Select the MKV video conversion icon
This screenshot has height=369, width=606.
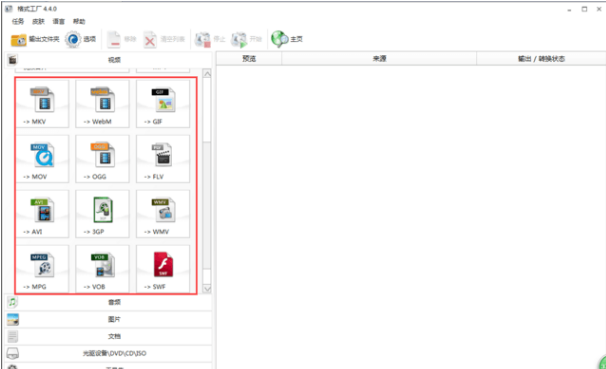point(42,104)
